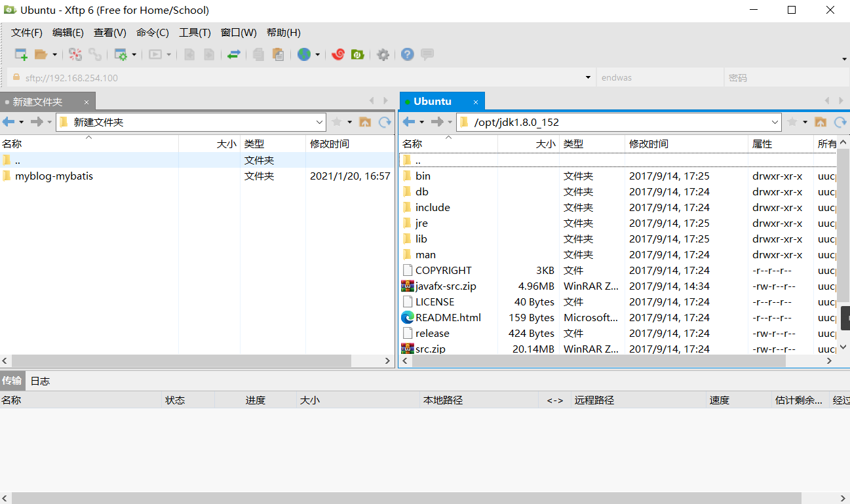Switch to the 日志 log tab
Viewport: 850px width, 504px height.
pyautogui.click(x=40, y=381)
